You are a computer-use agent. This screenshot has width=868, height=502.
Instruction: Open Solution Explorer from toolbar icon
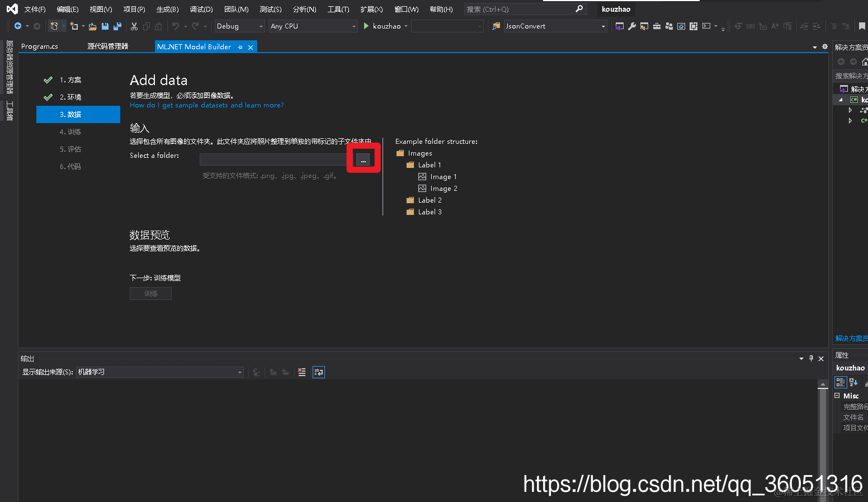[620, 26]
